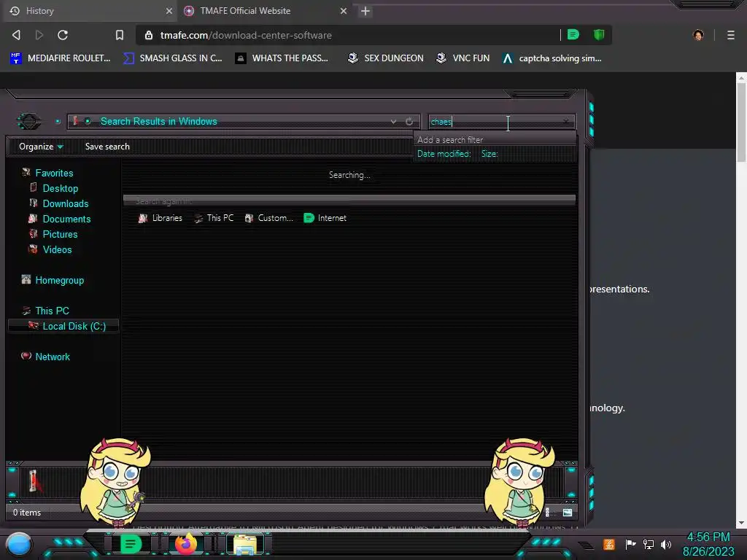Open green chat app on taskbar
The image size is (747, 560).
click(x=130, y=543)
